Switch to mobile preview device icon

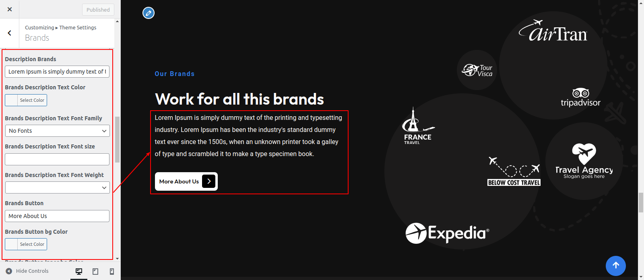tap(112, 272)
